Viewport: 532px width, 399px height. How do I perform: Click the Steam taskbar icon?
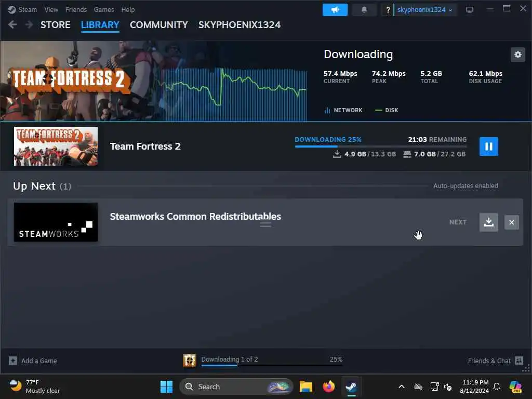(x=352, y=387)
